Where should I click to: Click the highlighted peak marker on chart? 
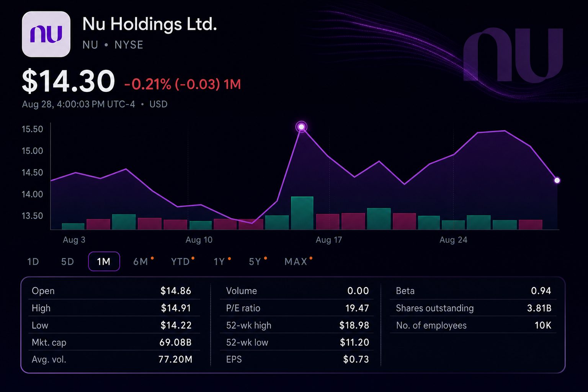[x=302, y=127]
